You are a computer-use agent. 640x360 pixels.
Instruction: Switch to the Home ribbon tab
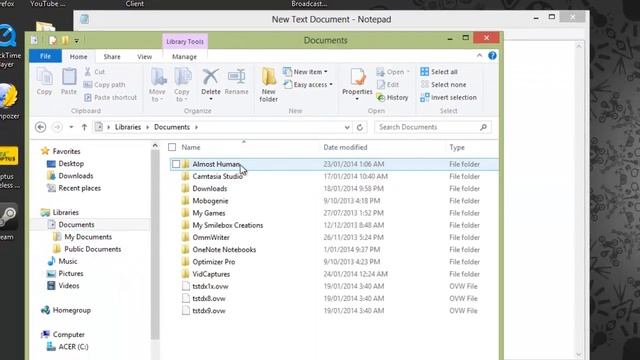78,57
